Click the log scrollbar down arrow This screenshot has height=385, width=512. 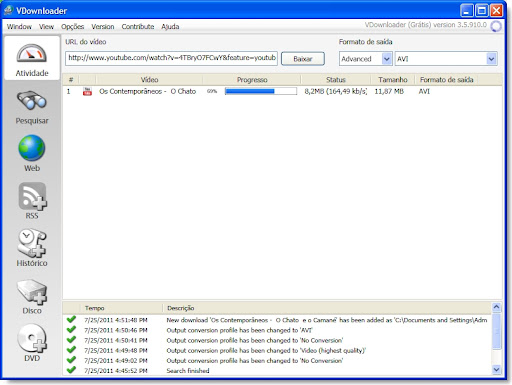[x=496, y=369]
